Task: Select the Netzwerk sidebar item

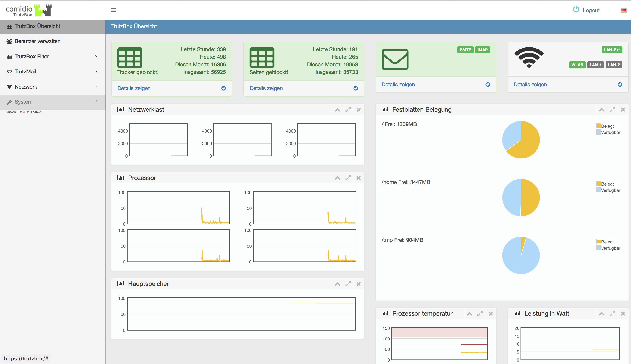Action: 53,87
